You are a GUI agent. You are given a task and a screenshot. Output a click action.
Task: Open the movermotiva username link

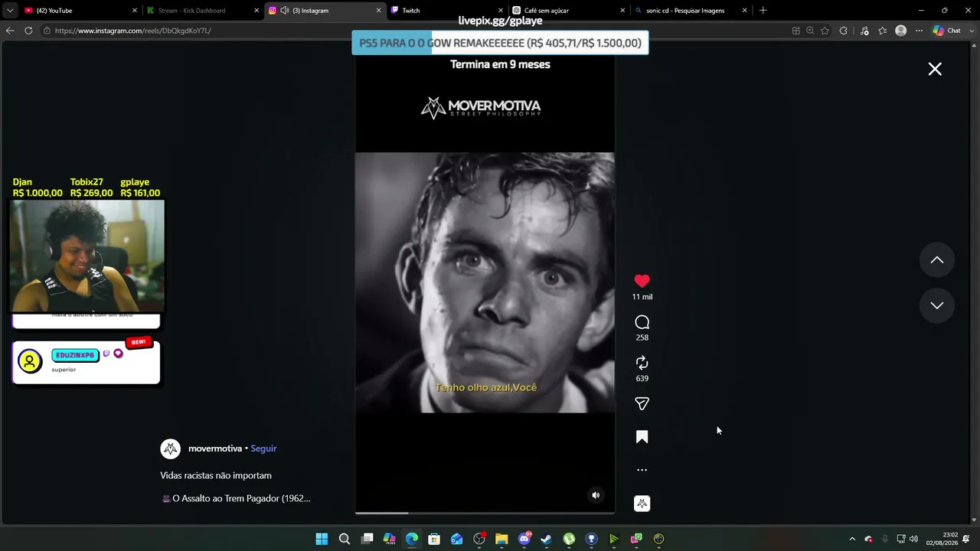[x=215, y=448]
